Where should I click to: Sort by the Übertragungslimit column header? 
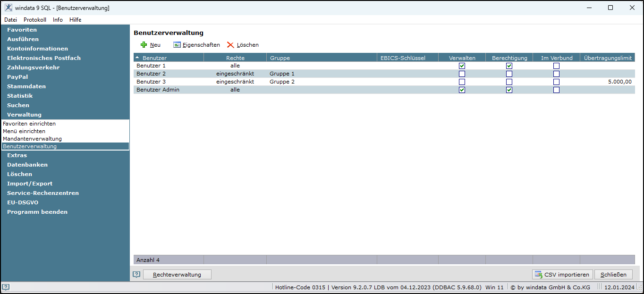point(608,58)
